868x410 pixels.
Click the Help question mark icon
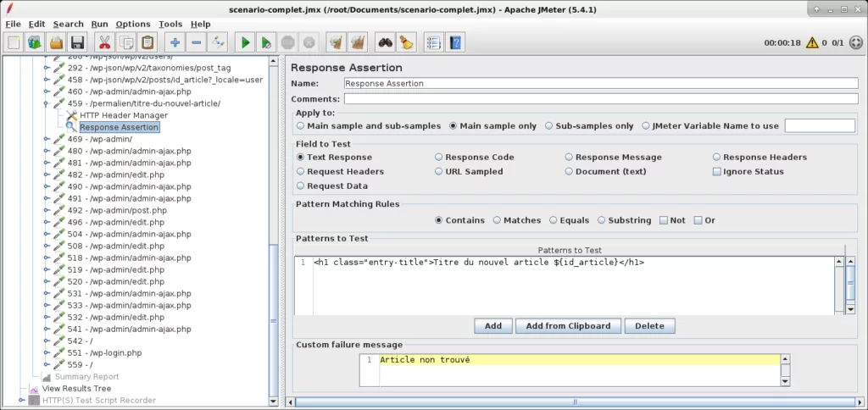(455, 42)
